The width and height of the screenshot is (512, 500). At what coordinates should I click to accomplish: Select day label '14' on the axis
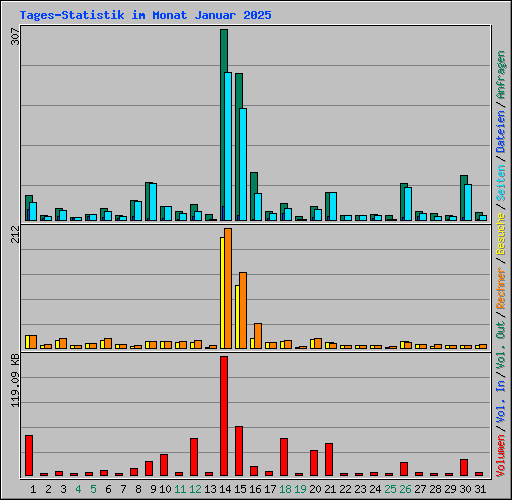click(x=225, y=489)
